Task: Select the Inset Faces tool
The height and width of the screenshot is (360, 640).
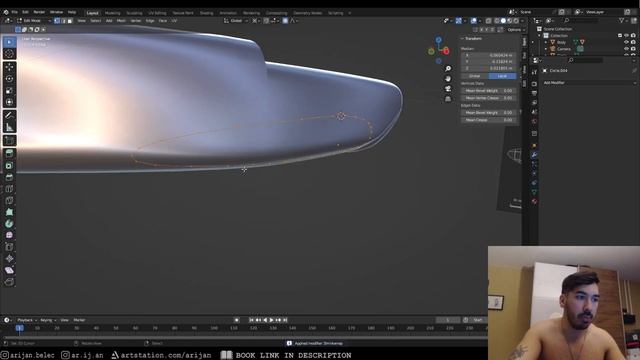Action: tap(9, 165)
